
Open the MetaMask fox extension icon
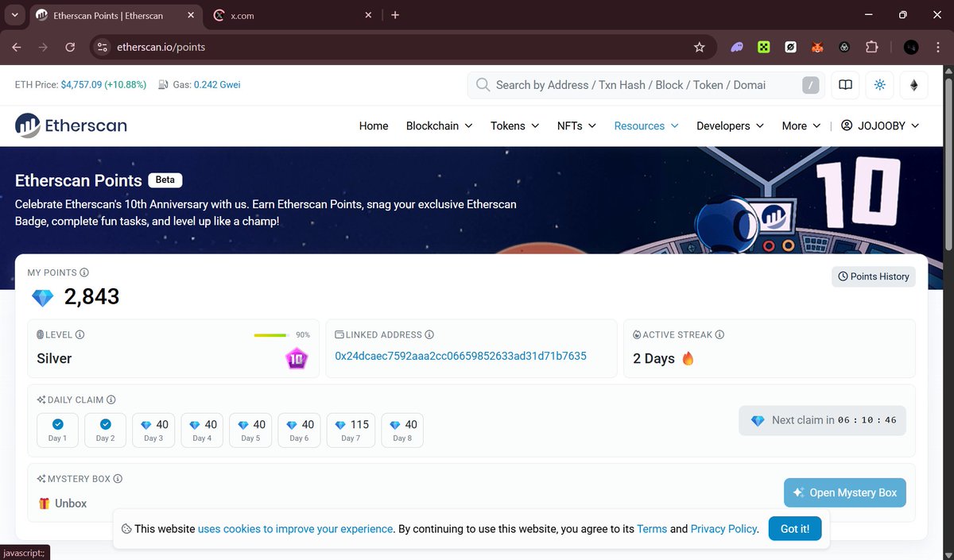pyautogui.click(x=816, y=47)
